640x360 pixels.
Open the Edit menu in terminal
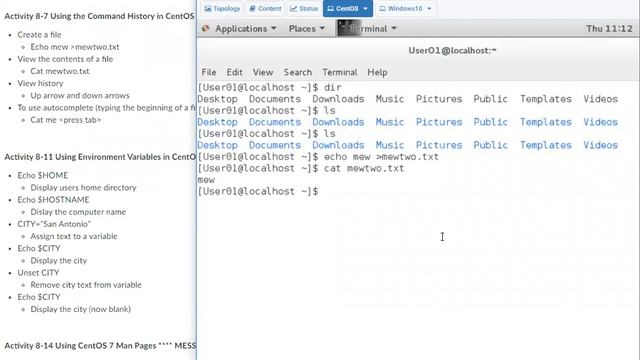pos(234,72)
